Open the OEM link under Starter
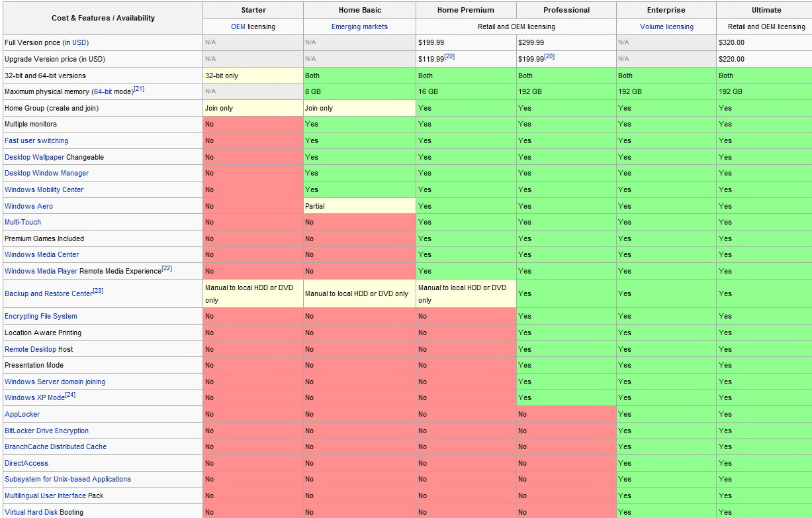This screenshot has height=518, width=812. [238, 26]
